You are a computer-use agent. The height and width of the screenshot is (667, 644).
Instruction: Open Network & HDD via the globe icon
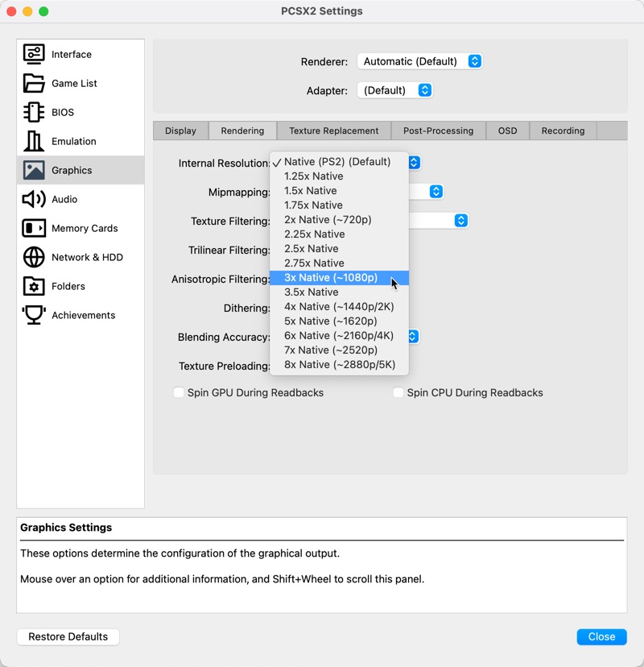[34, 257]
